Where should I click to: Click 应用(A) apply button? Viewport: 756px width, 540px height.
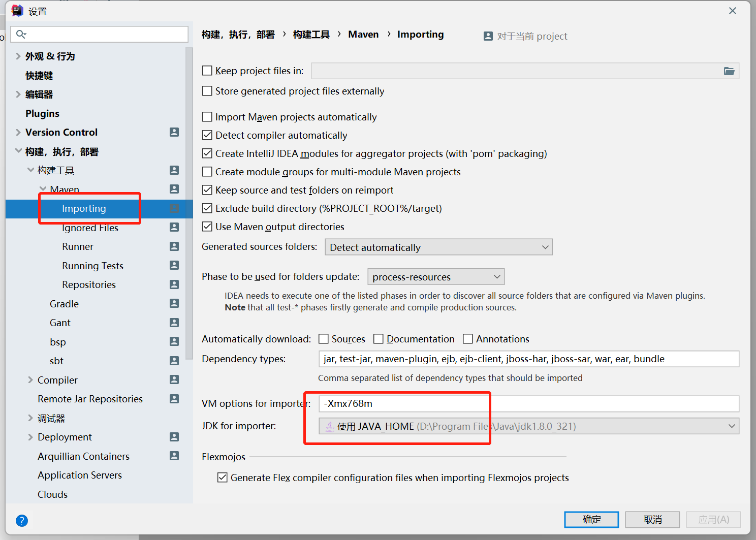(x=713, y=519)
